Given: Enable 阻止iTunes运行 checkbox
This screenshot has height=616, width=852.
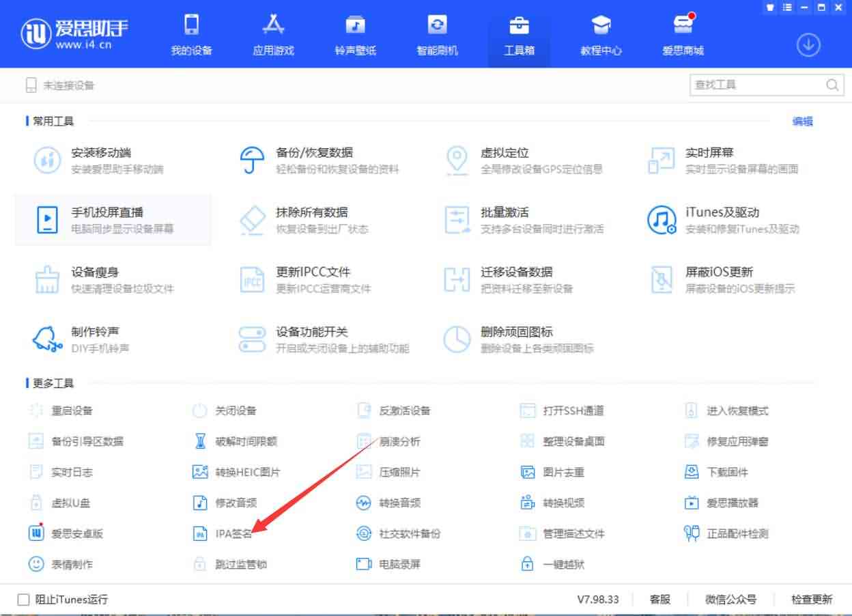Looking at the screenshot, I should 24,600.
